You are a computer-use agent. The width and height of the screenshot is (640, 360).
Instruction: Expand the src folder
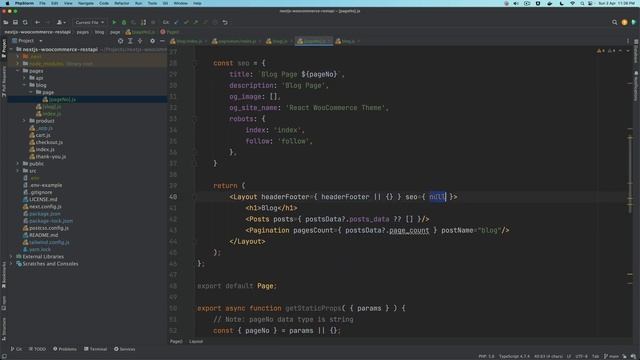(x=18, y=171)
